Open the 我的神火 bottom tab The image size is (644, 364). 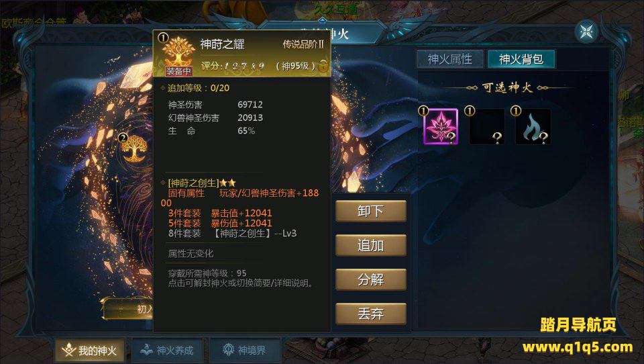(89, 351)
